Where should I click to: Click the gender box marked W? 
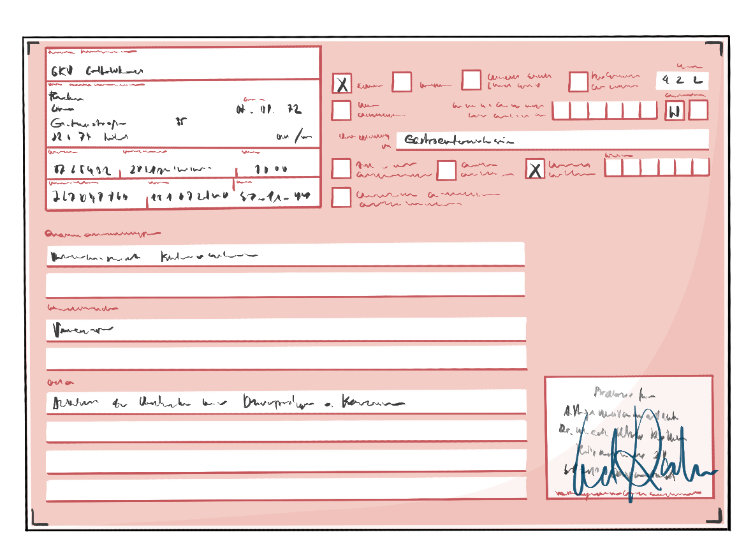(x=675, y=111)
